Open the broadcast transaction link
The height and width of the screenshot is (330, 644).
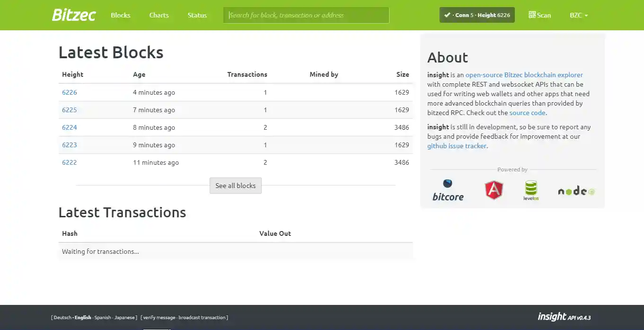202,317
